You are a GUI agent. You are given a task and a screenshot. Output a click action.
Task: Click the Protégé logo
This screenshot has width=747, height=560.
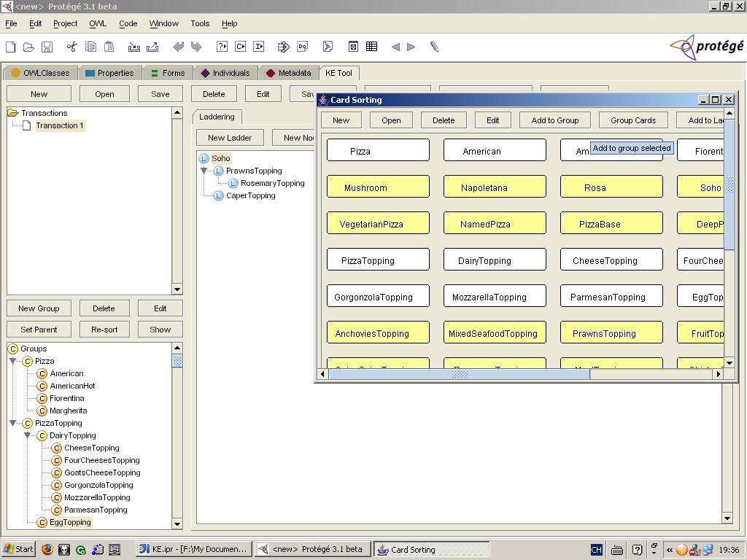coord(706,47)
